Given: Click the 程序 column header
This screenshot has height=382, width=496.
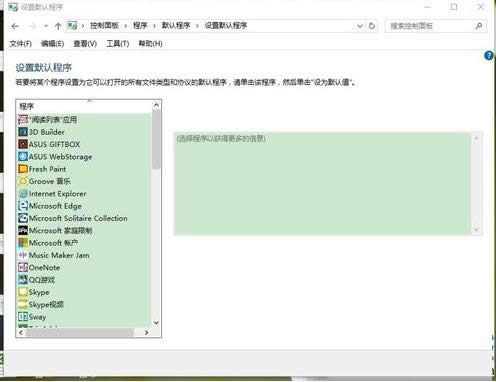Looking at the screenshot, I should pyautogui.click(x=84, y=106).
